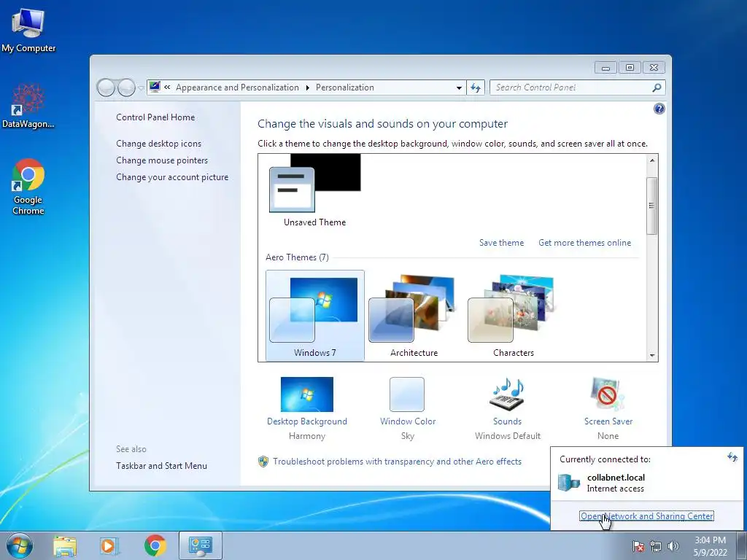
Task: Select the Characters Aero theme
Action: (514, 316)
